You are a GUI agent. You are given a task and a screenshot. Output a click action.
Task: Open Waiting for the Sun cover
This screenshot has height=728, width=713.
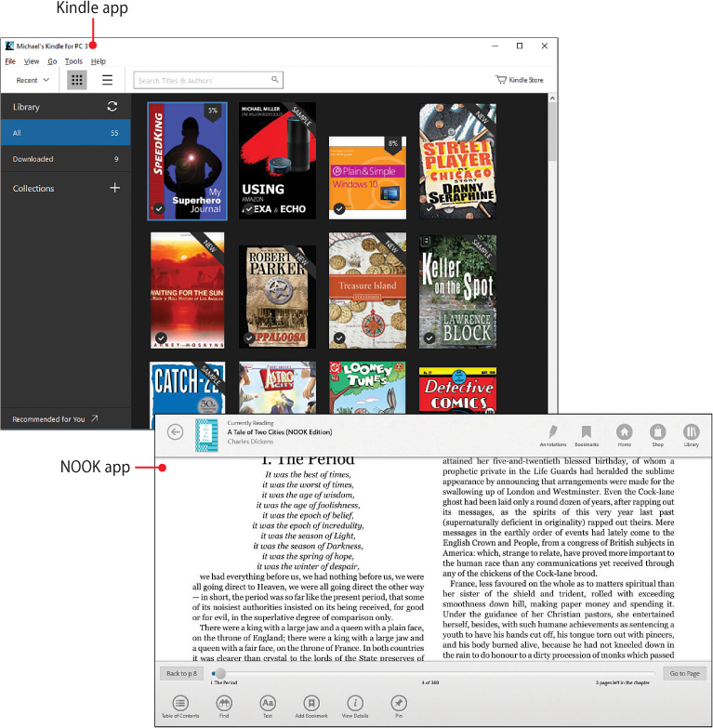187,290
